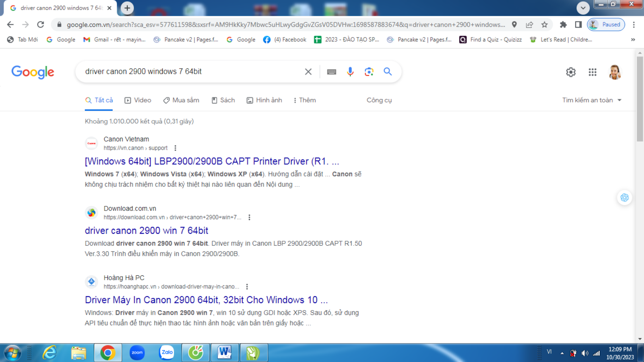644x362 pixels.
Task: Open the Let's Read bookmark
Action: coord(561,39)
